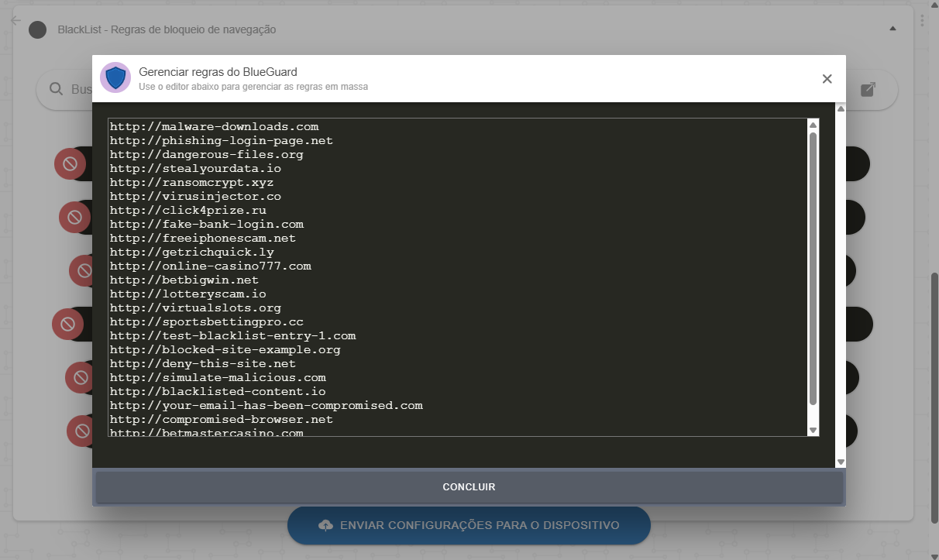Open the three-dot options menu
Image resolution: width=939 pixels, height=560 pixels.
coord(922,20)
